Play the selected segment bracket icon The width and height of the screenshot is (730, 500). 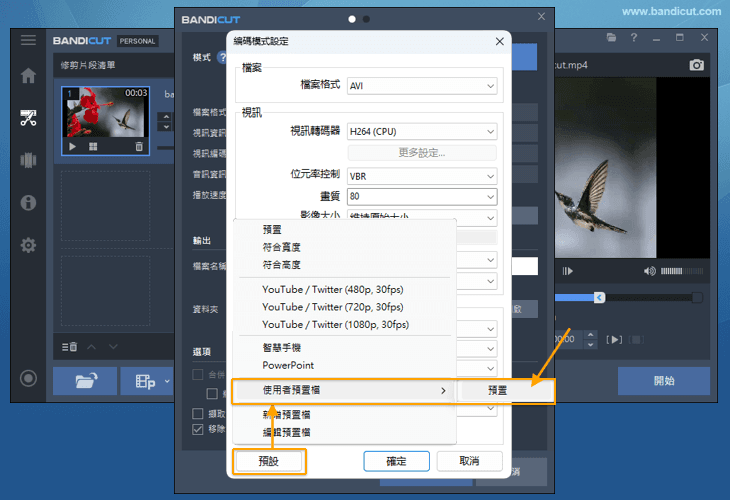[x=614, y=339]
